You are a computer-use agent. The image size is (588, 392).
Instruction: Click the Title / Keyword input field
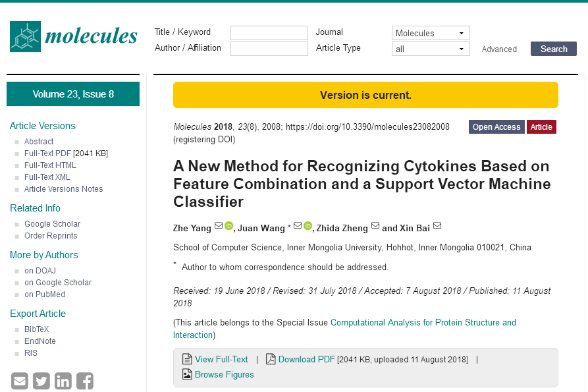269,33
